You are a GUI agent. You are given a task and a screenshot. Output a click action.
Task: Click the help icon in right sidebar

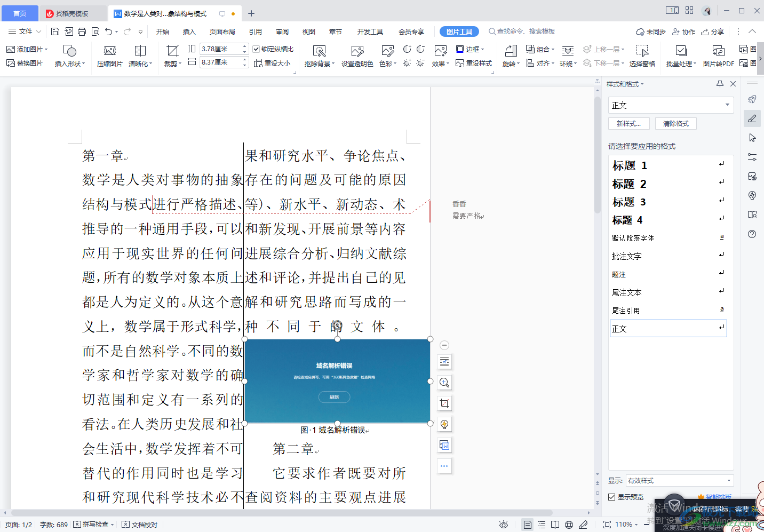[752, 234]
